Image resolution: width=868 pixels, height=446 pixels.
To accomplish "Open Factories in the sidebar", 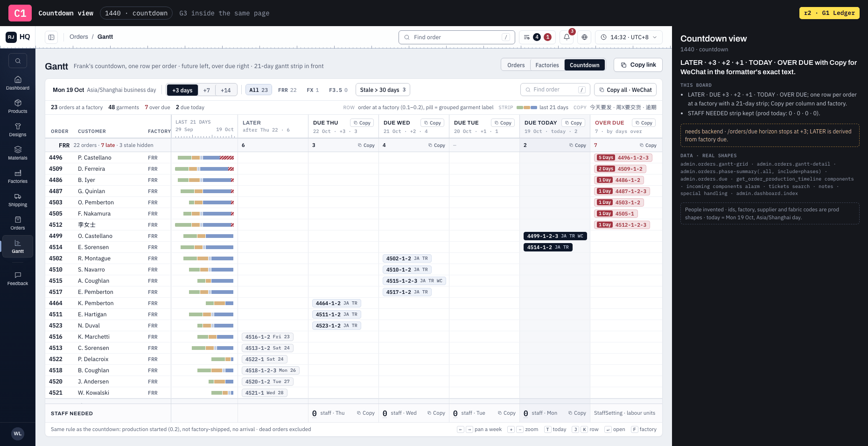I will 18,176.
